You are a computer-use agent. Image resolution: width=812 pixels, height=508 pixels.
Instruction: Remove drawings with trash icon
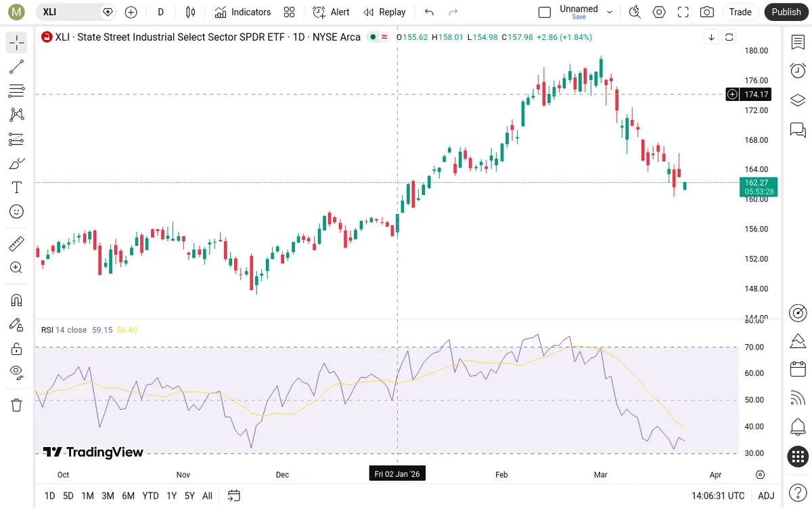pos(17,405)
